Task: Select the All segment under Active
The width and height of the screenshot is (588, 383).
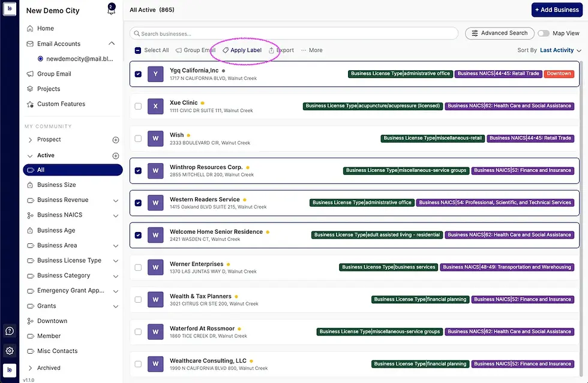Action: point(73,170)
